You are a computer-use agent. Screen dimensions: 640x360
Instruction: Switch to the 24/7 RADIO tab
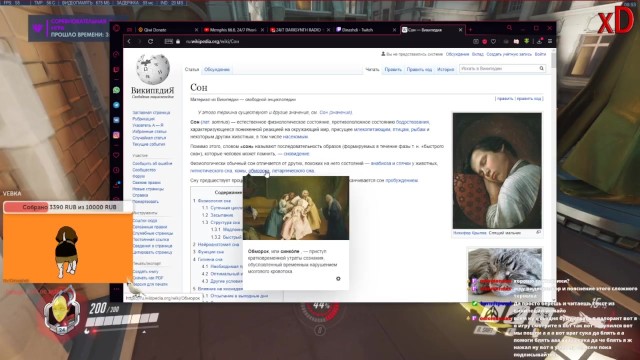pyautogui.click(x=299, y=30)
